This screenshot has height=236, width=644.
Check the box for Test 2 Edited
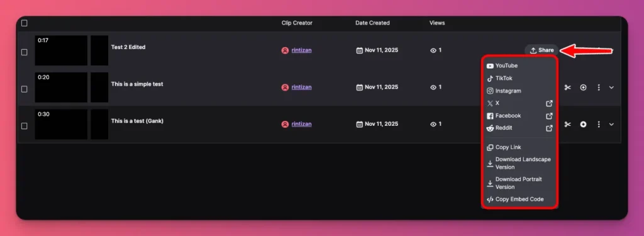pyautogui.click(x=25, y=52)
